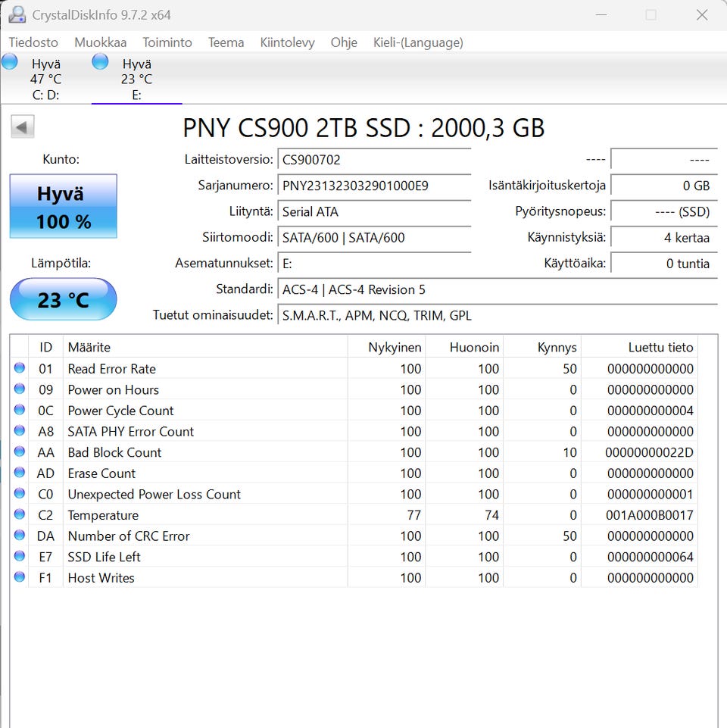Open the Toiminto menu
The width and height of the screenshot is (727, 728).
pos(167,42)
